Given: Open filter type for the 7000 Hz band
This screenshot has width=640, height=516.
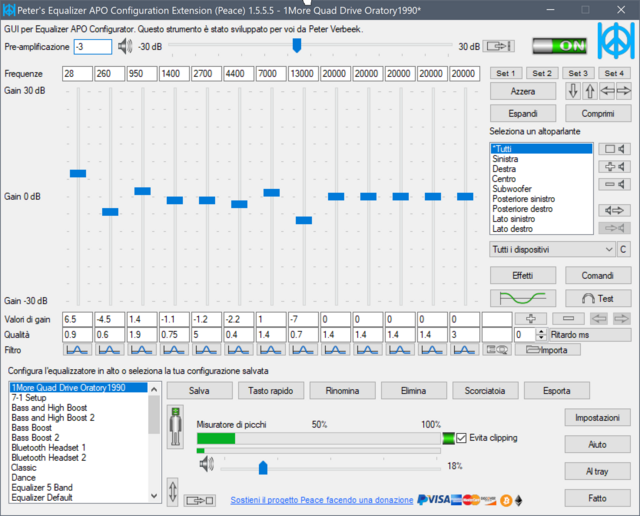Looking at the screenshot, I should [271, 350].
